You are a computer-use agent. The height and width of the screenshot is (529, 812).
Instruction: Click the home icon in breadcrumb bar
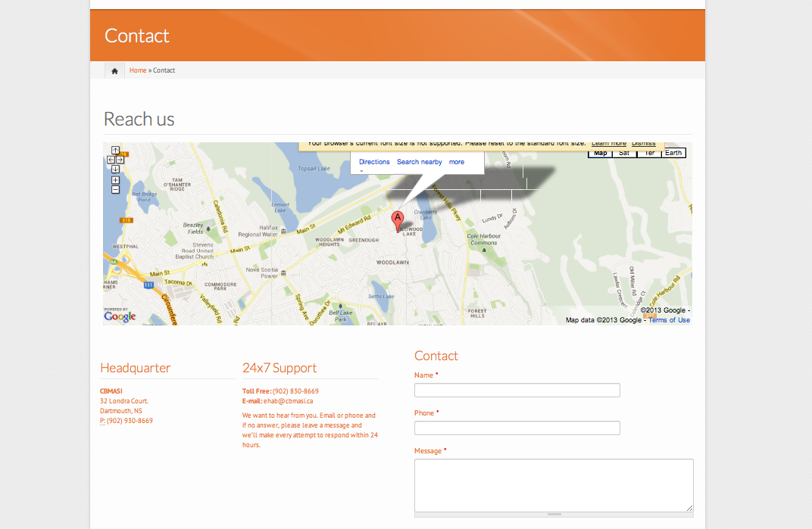pyautogui.click(x=114, y=70)
